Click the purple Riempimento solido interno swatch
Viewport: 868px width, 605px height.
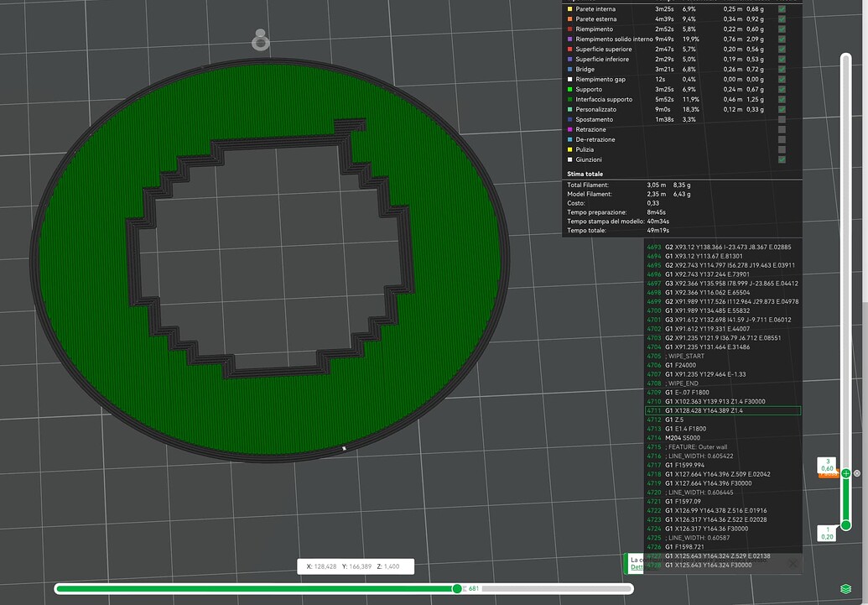tap(569, 39)
